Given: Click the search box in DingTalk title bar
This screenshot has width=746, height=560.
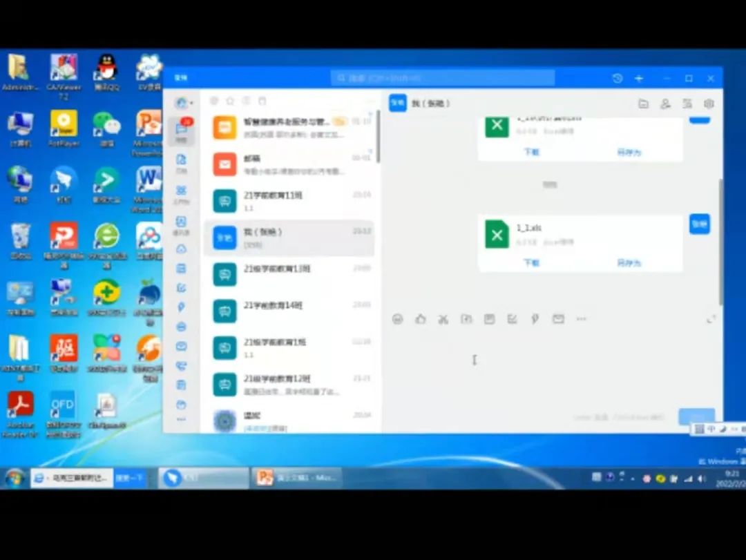Looking at the screenshot, I should pos(443,78).
